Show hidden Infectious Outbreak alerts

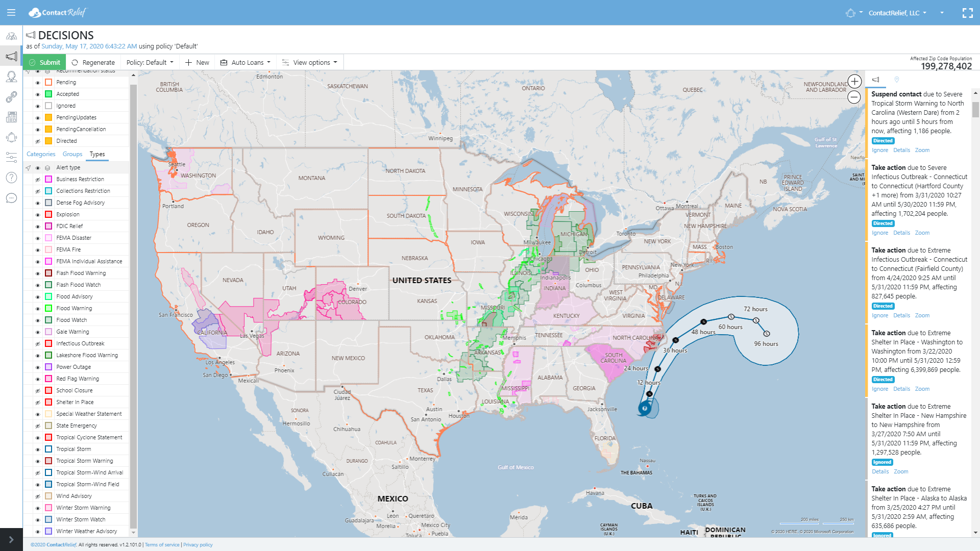[37, 344]
